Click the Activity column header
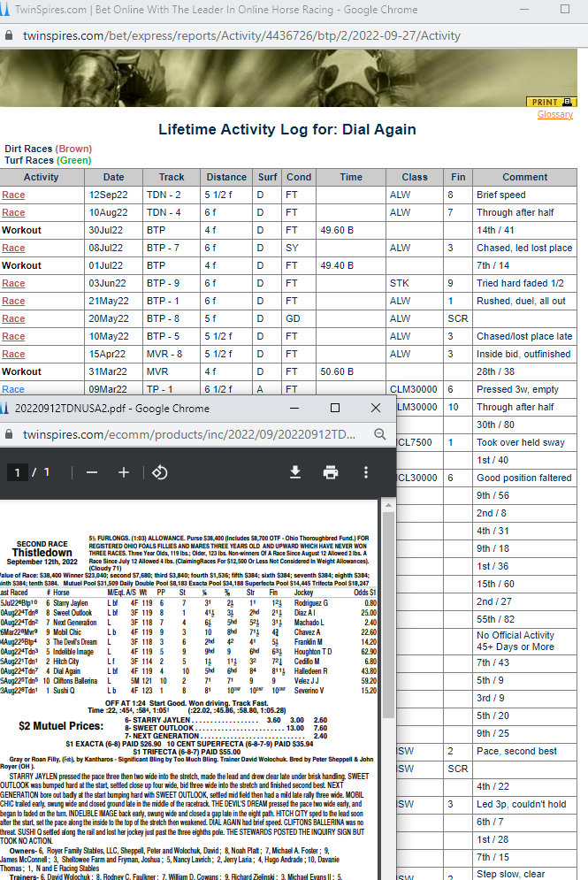The image size is (588, 880). pos(42,177)
